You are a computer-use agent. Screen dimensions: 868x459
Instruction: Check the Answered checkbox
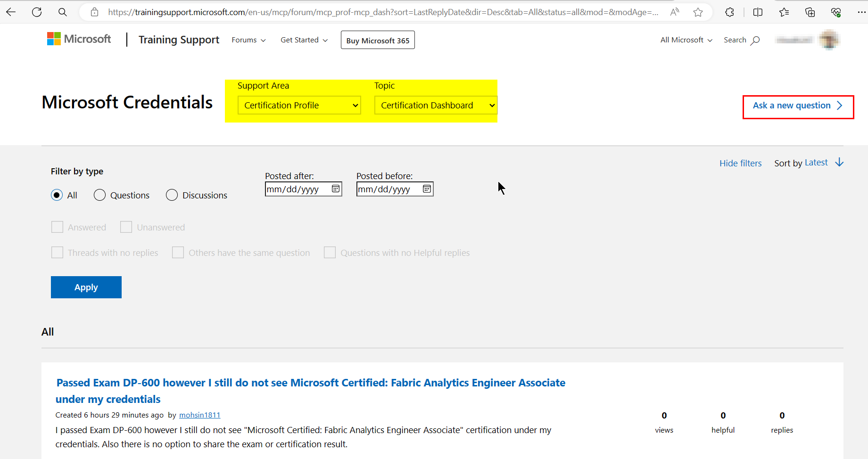pyautogui.click(x=57, y=227)
